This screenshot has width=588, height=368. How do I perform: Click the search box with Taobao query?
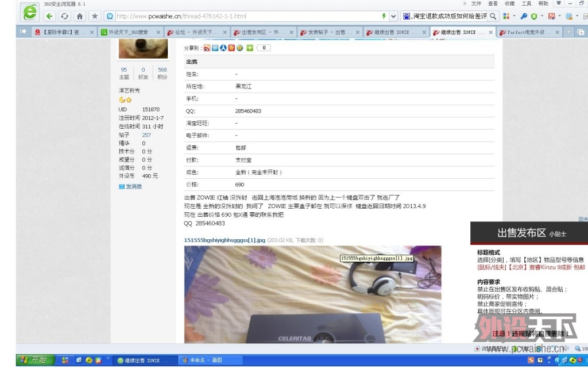450,16
